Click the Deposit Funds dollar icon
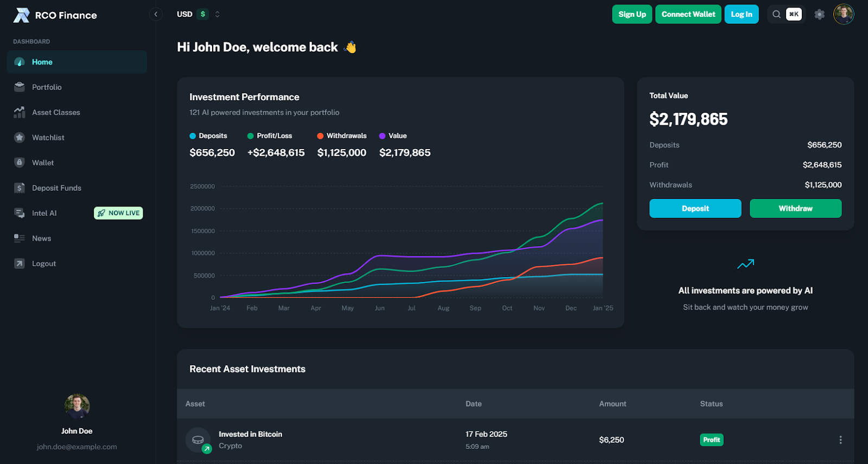868x464 pixels. [20, 188]
